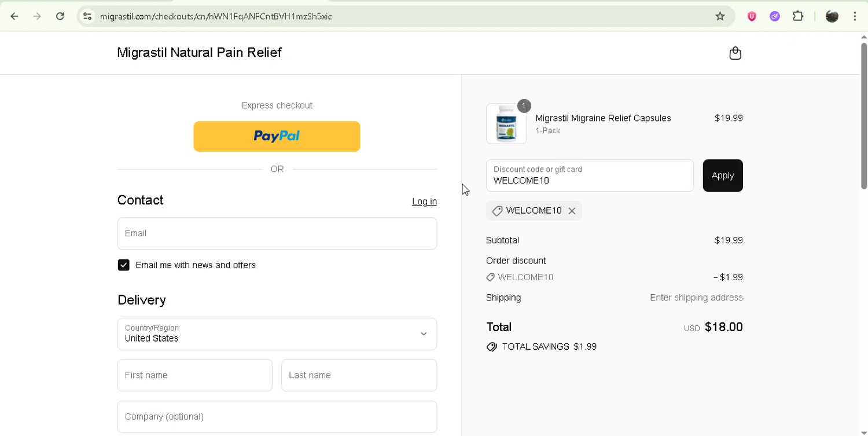Click the browser forward arrow
This screenshot has height=436, width=868.
point(37,16)
